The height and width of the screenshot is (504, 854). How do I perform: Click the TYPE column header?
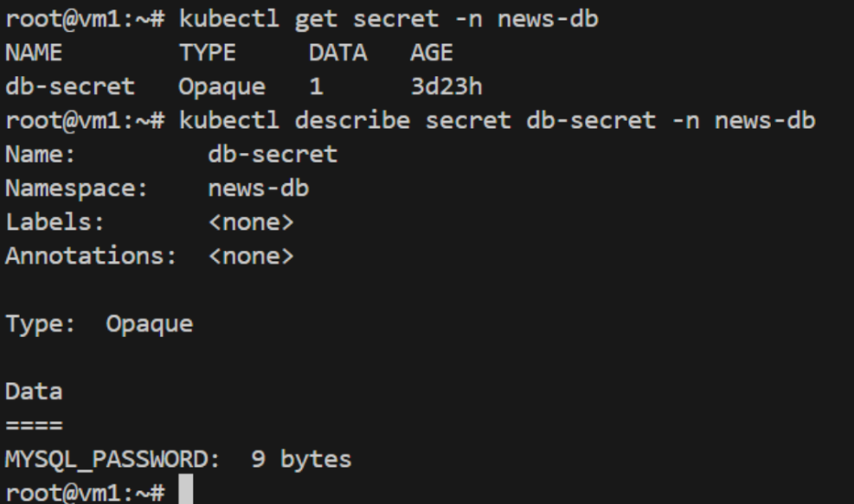coord(207,53)
